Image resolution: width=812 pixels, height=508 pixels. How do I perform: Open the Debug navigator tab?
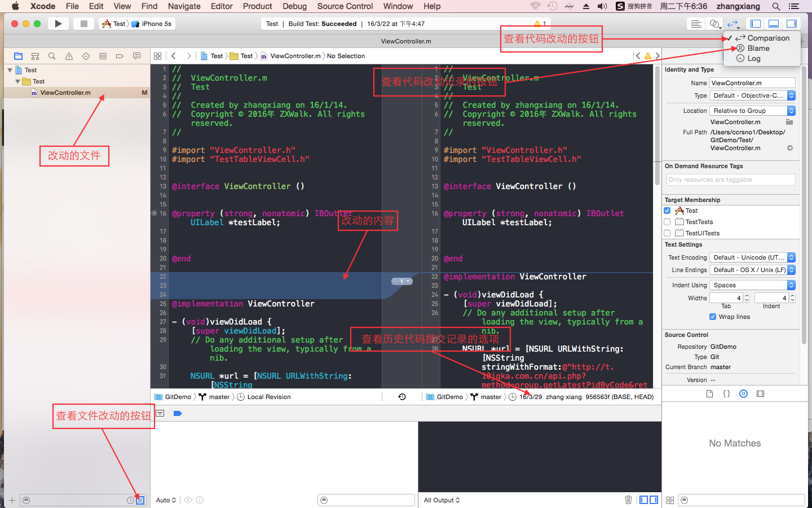pos(103,56)
